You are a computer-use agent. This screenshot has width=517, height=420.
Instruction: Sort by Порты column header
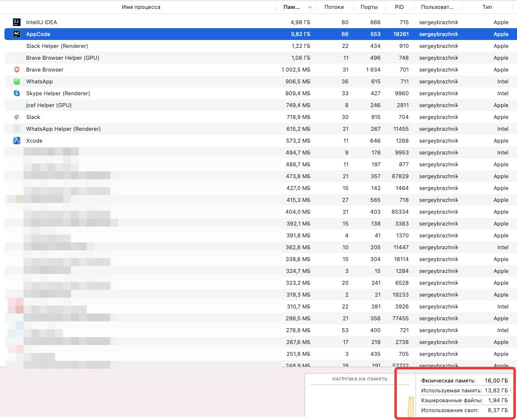[369, 7]
